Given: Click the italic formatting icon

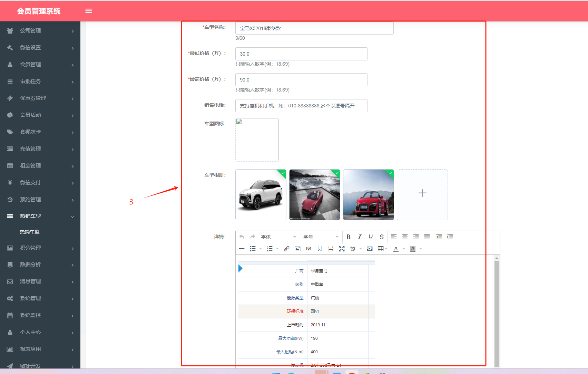Looking at the screenshot, I should point(360,237).
